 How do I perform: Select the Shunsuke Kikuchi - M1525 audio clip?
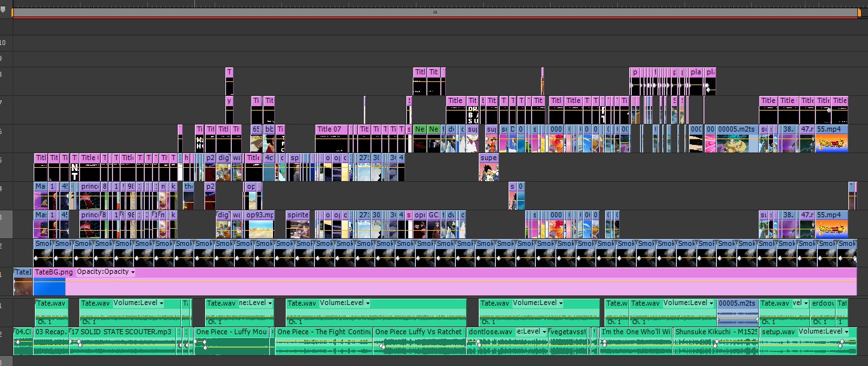pyautogui.click(x=716, y=341)
